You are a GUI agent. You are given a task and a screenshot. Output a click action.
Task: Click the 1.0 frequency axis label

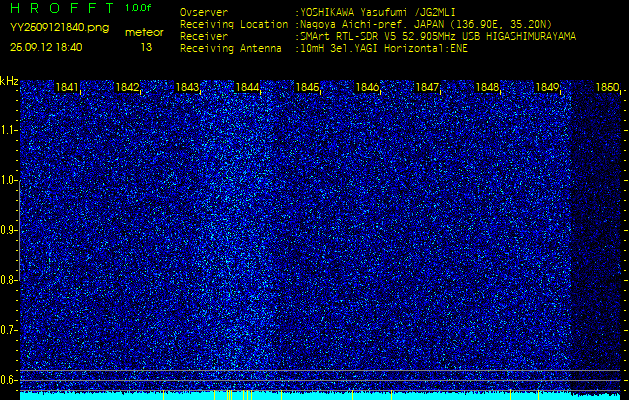(9, 180)
